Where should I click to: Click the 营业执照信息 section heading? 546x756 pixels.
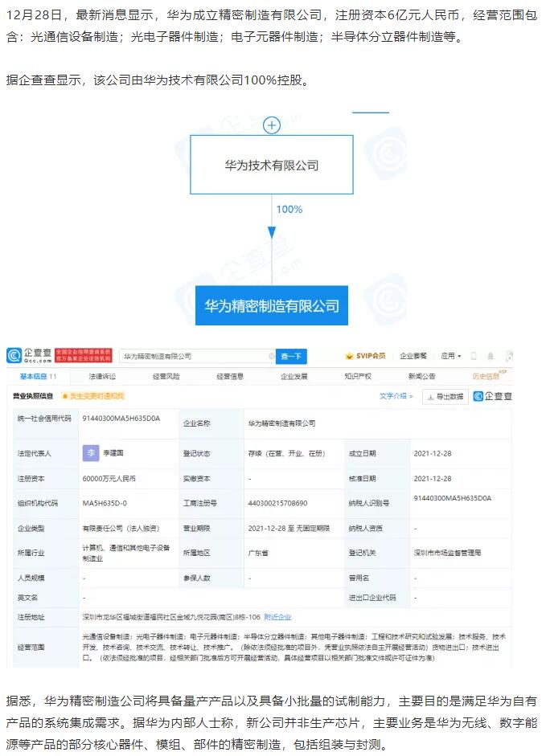[x=33, y=396]
